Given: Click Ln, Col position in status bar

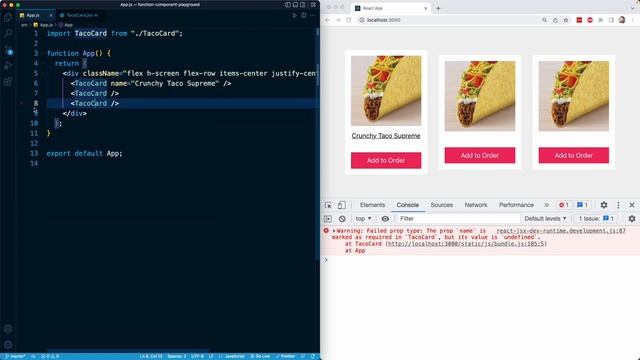Looking at the screenshot, I should (x=151, y=356).
